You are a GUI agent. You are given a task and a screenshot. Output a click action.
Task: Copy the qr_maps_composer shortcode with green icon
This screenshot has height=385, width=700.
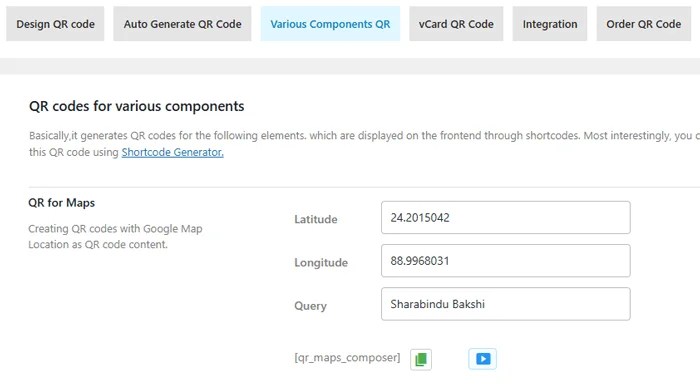coord(421,359)
